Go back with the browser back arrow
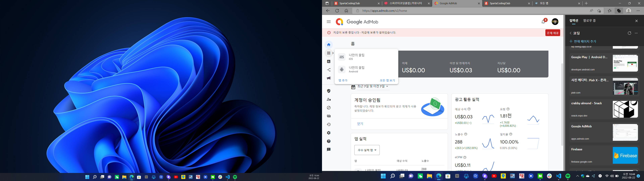 [328, 11]
